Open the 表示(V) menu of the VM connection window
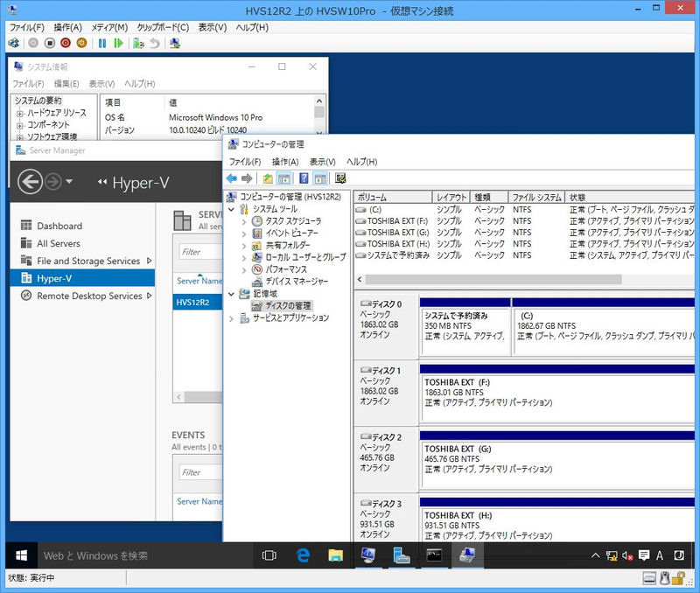Screen dimensions: 700x593 pyautogui.click(x=213, y=28)
